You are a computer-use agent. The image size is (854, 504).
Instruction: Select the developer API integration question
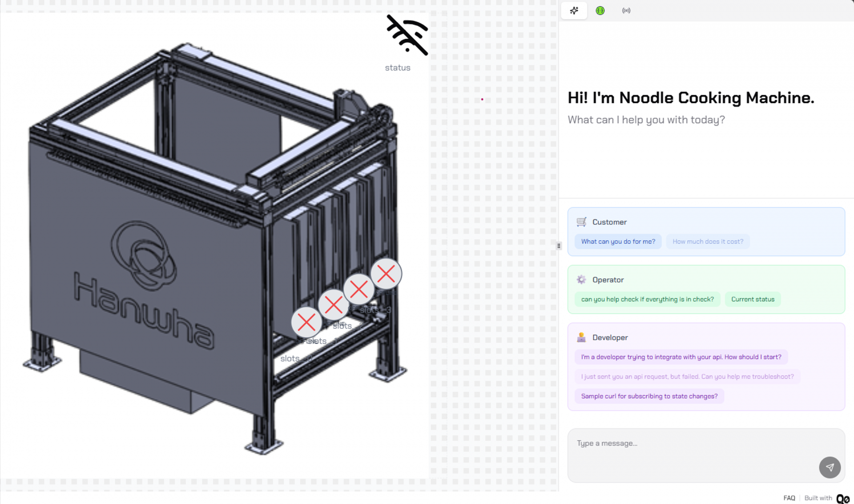tap(681, 357)
